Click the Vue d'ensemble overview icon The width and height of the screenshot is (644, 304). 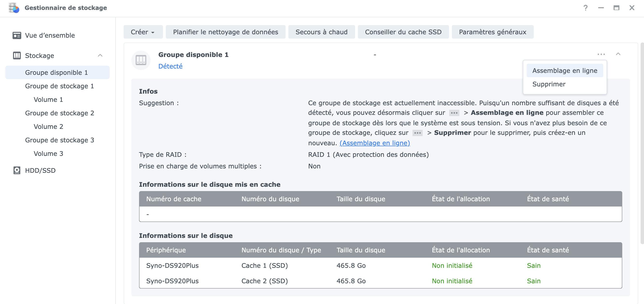point(17,35)
